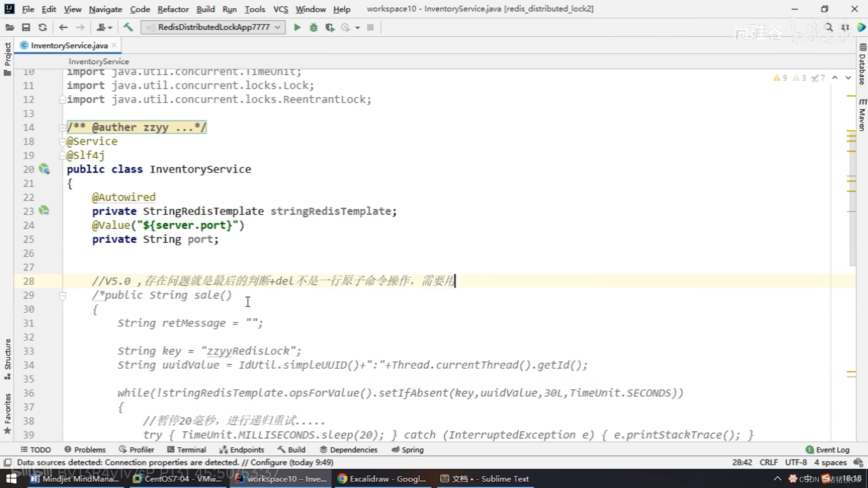Click caret position 28:42 indicator

742,462
